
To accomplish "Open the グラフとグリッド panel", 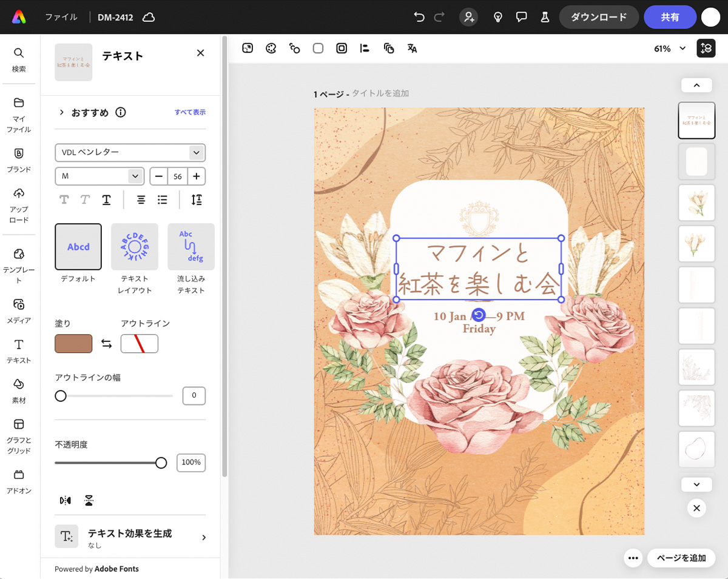I will 19,435.
